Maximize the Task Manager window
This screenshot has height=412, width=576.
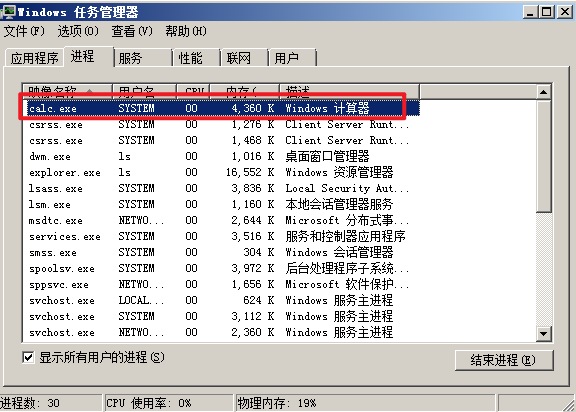[546, 12]
